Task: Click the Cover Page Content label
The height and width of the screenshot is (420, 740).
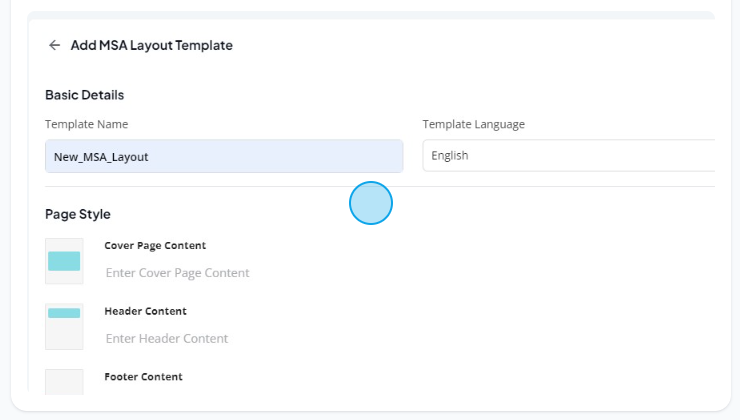Action: (155, 245)
